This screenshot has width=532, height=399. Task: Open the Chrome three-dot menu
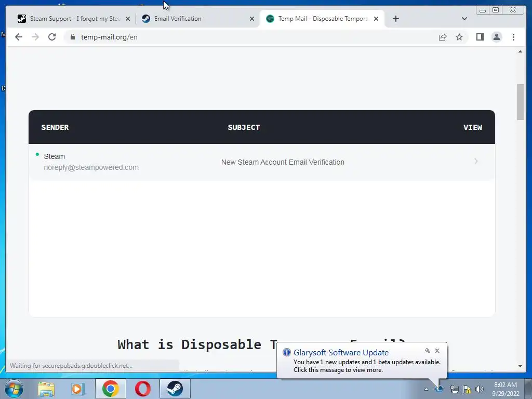tap(513, 37)
